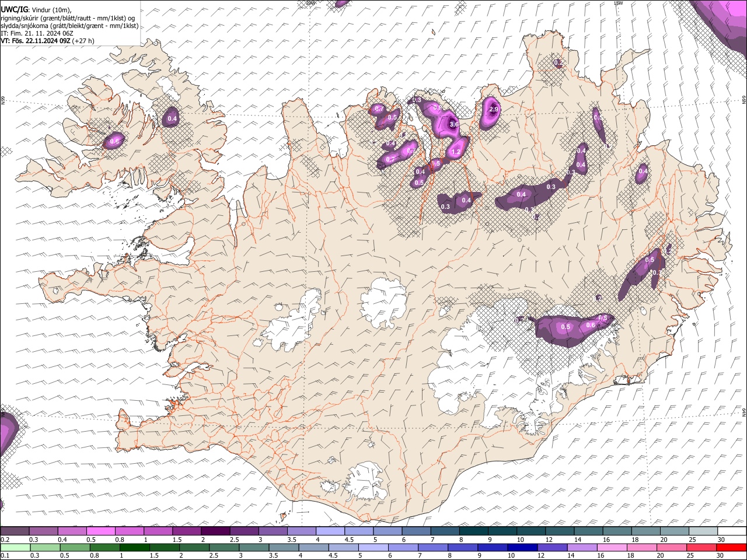Select upper legend swatch between 0.2 and 0.3
747x560 pixels.
pos(15,531)
